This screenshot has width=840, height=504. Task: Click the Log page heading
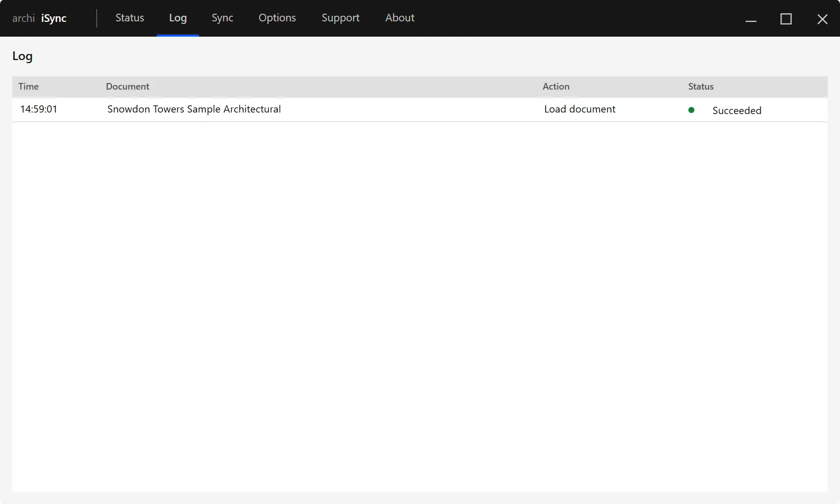(x=22, y=56)
